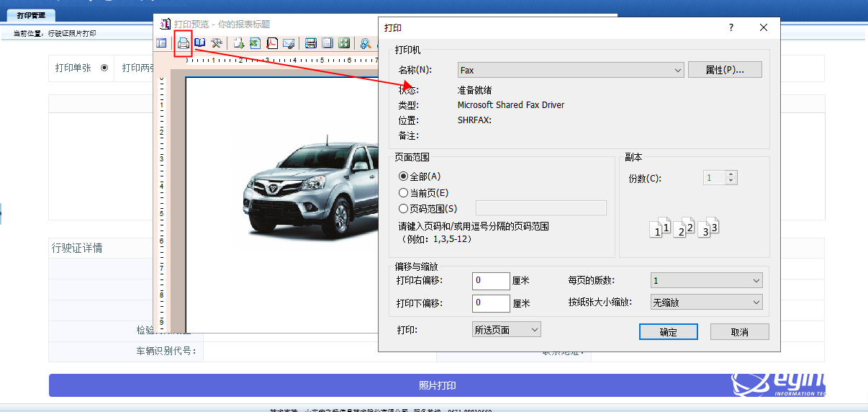This screenshot has height=412, width=868.
Task: Click the page range text field beside 页码范围
Action: tap(541, 208)
